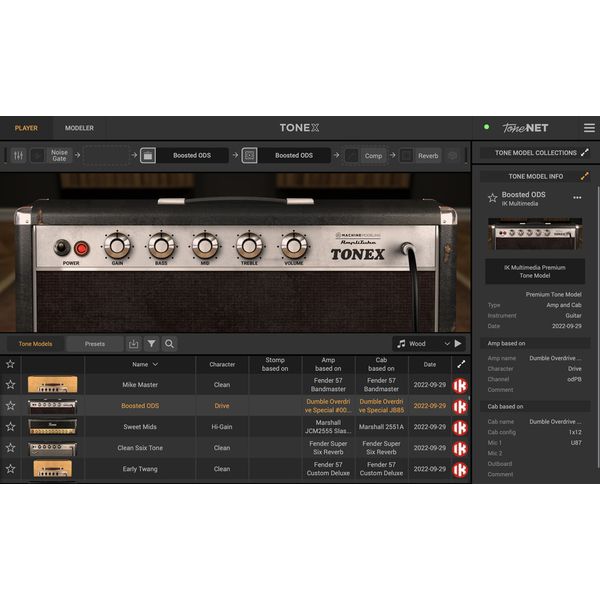Click the Comp block in signal chain

click(373, 155)
